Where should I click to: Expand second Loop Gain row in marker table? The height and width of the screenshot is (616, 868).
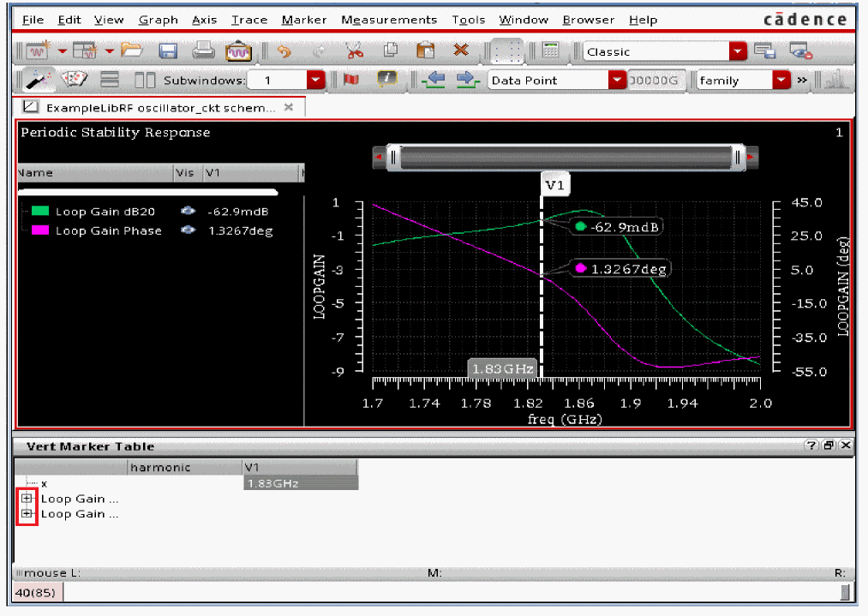tap(27, 514)
